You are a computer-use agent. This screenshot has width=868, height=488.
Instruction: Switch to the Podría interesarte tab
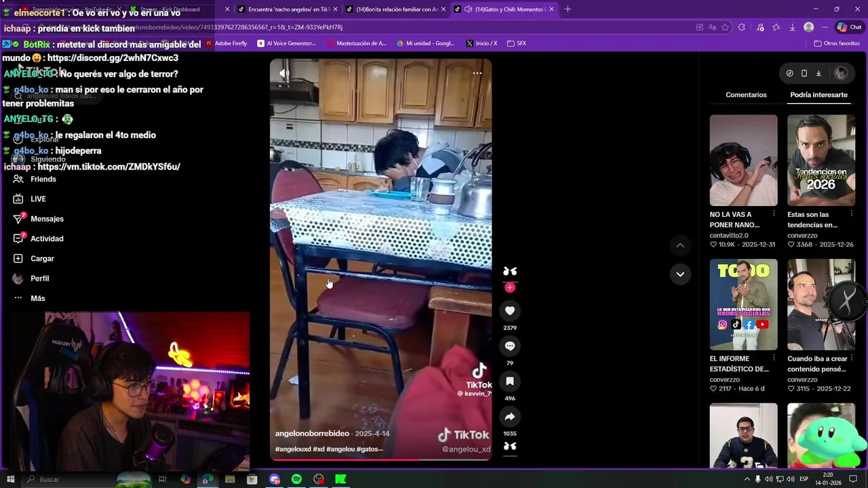coord(818,95)
